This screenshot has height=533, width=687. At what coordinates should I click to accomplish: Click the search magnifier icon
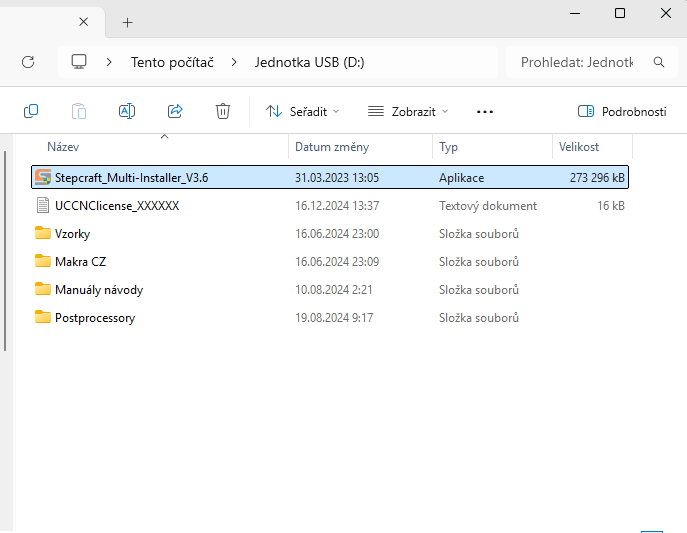pos(659,62)
